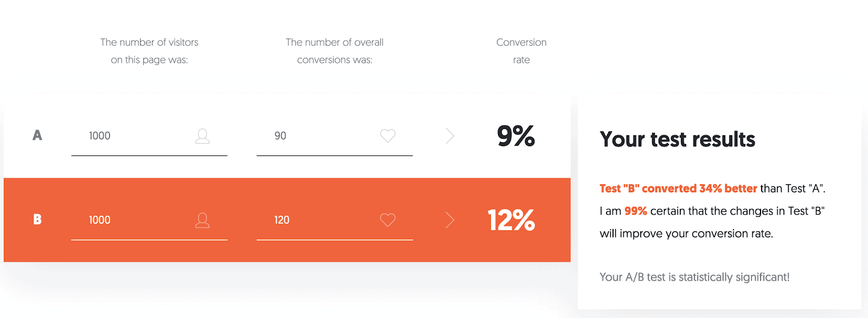This screenshot has width=868, height=318.
Task: Click the heart icon beside Test A conversions
Action: pos(387,136)
